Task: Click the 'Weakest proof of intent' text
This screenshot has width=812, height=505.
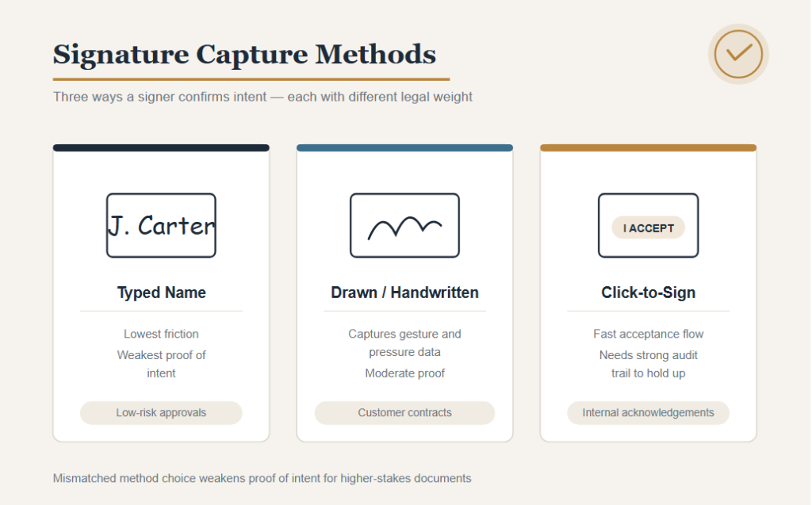Action: coord(161,364)
